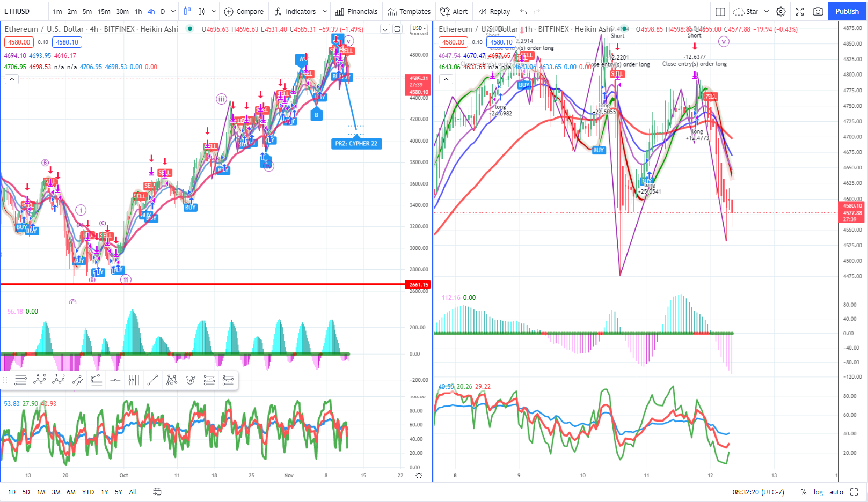Screen dimensions: 868x502
Task: Open the Indicators dialog
Action: [295, 11]
